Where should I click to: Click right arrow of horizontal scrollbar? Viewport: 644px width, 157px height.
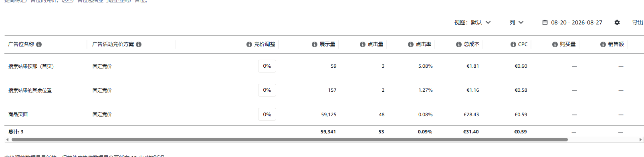click(640, 140)
